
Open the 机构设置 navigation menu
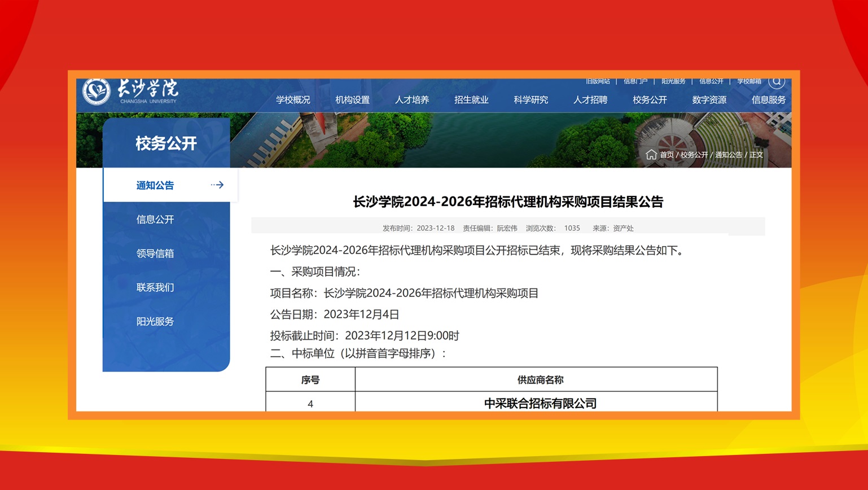pos(352,100)
